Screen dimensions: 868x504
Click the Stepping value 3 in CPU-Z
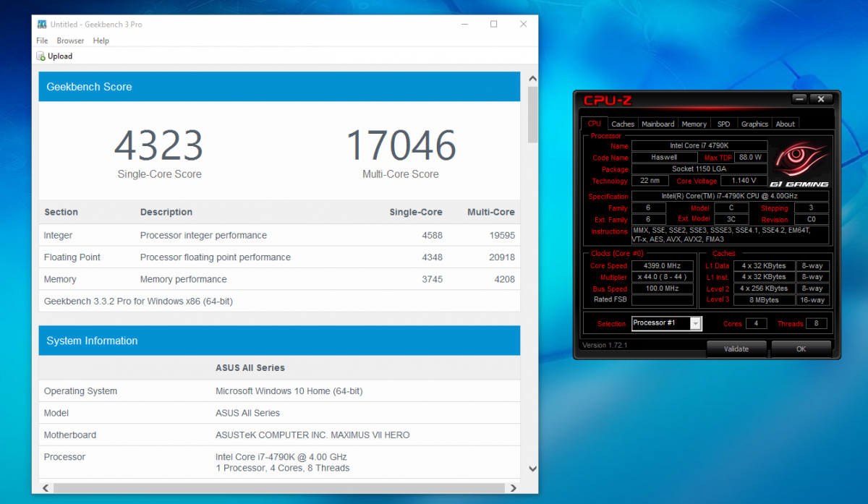[810, 208]
